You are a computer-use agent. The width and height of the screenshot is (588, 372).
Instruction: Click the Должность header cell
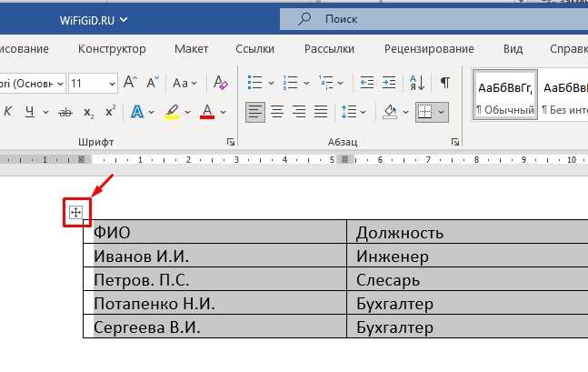click(468, 232)
